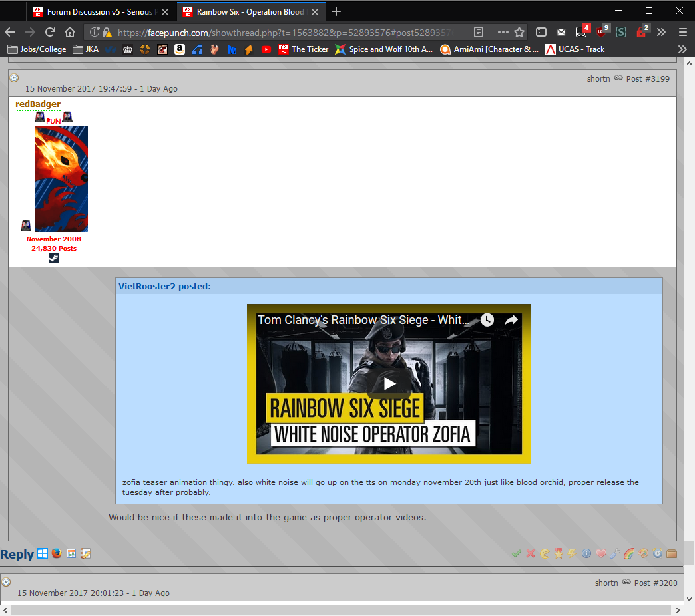The height and width of the screenshot is (616, 695).
Task: Reload the current page
Action: point(50,32)
